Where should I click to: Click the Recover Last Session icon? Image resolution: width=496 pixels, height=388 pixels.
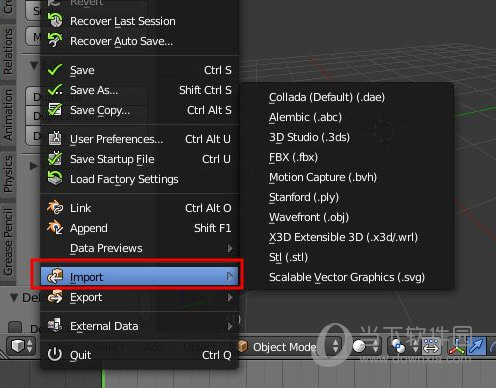point(55,20)
